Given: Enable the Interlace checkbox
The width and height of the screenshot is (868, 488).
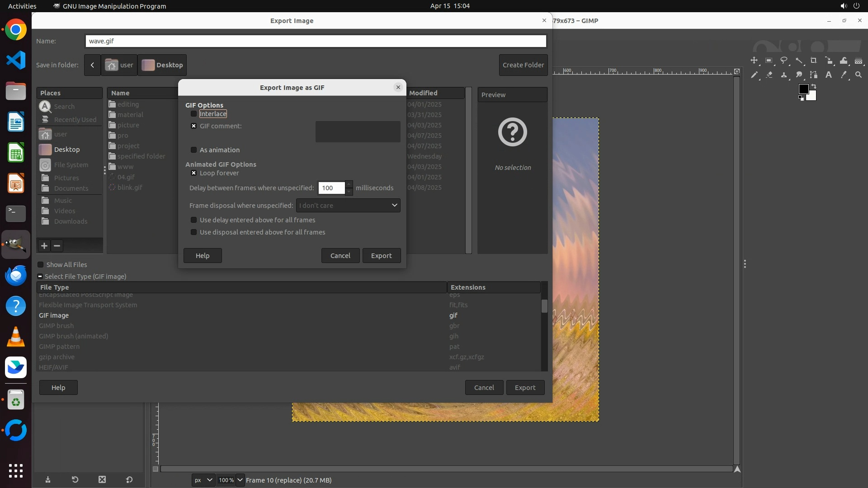Looking at the screenshot, I should (194, 114).
